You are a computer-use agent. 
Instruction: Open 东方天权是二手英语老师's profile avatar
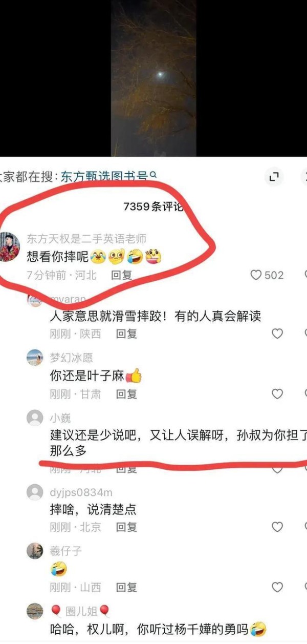point(9,246)
